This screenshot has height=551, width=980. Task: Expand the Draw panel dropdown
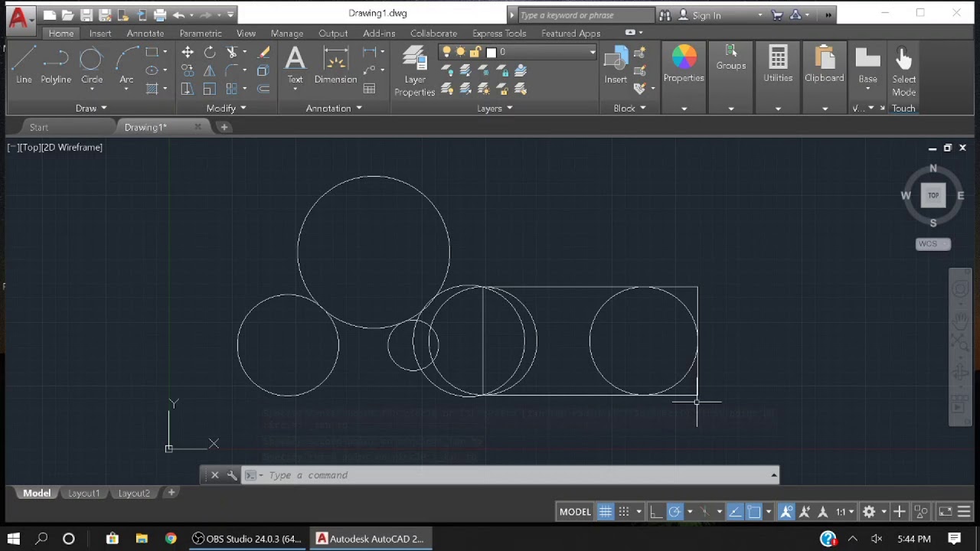(x=91, y=108)
